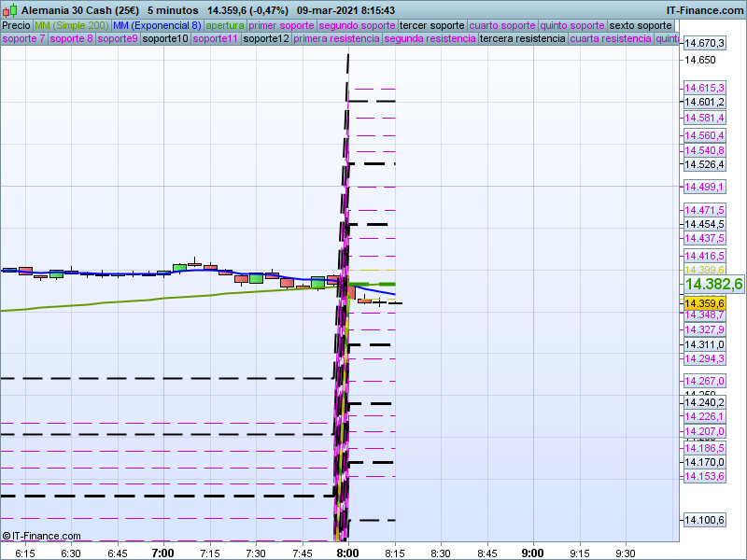
Task: Select the tercera resistencia legend label
Action: click(522, 39)
